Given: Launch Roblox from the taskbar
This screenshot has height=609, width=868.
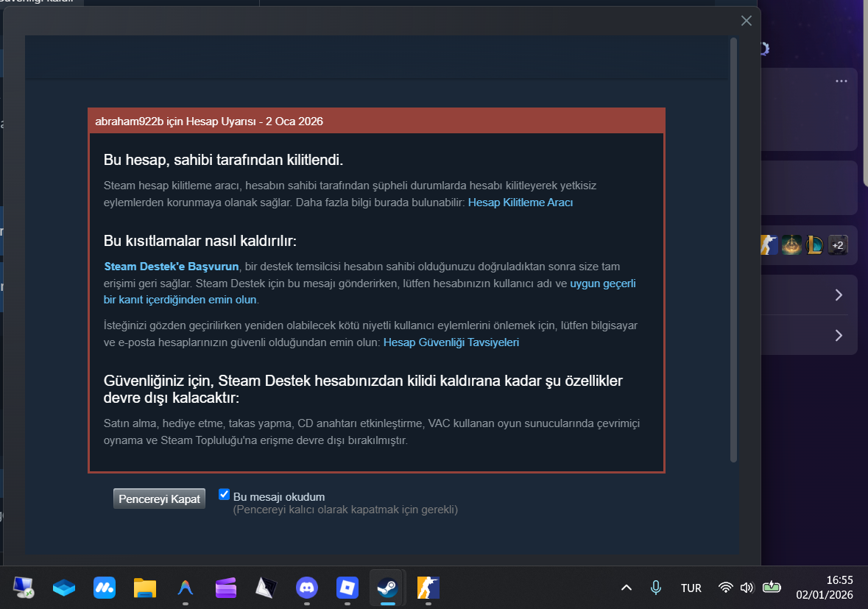Looking at the screenshot, I should pyautogui.click(x=347, y=588).
